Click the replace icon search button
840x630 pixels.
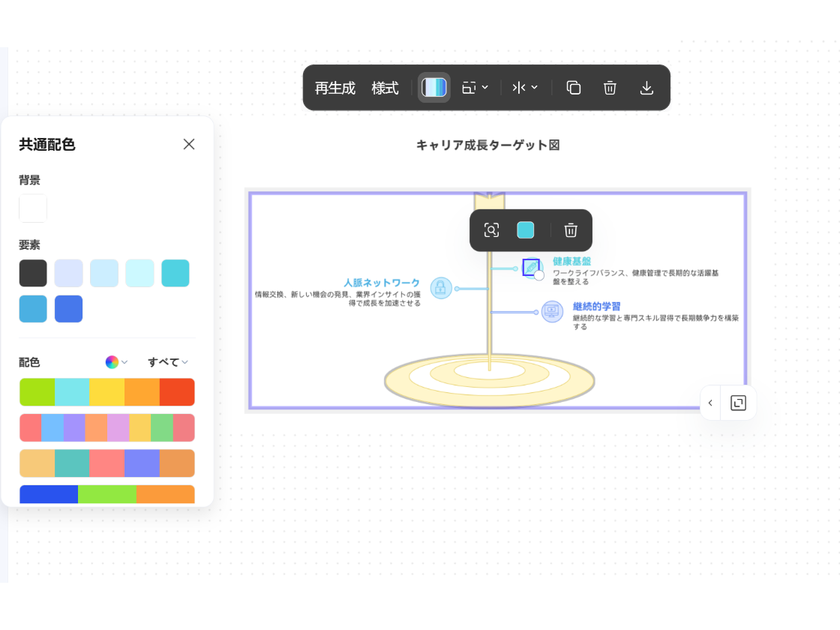click(491, 230)
